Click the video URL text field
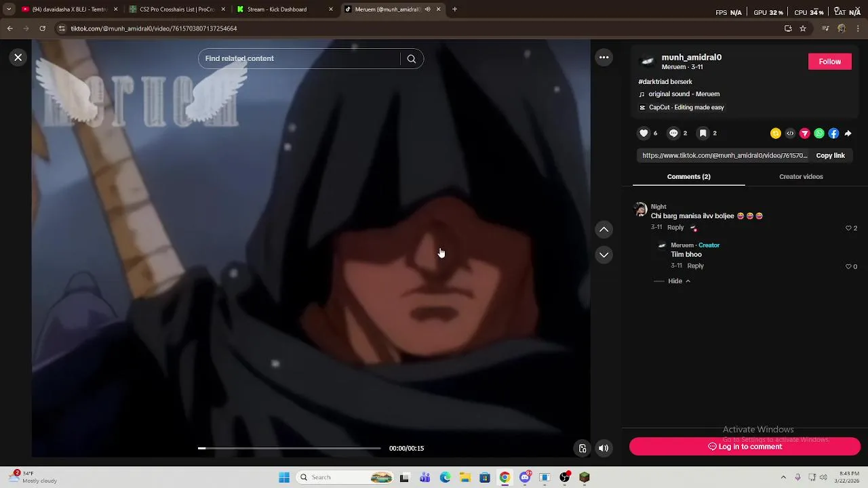The image size is (868, 488). point(724,156)
